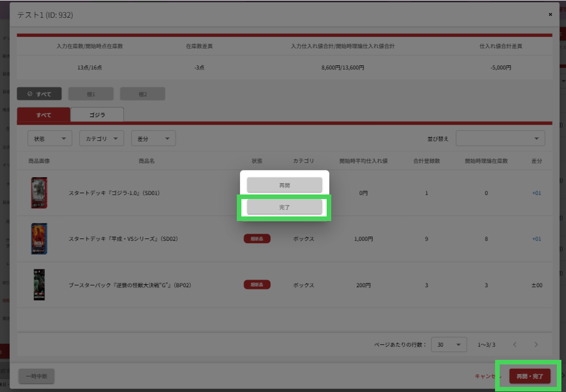Toggle the すべて shelf filter with checkmark
566x392 pixels.
coord(39,94)
